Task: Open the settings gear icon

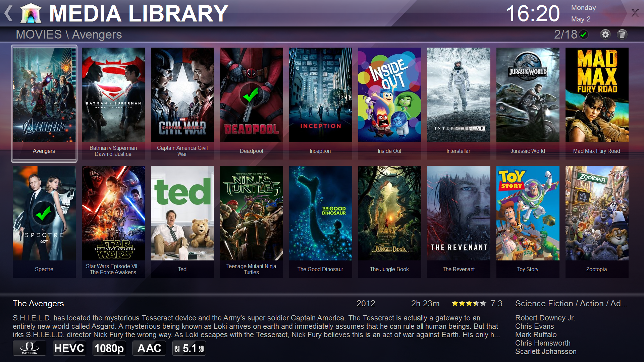Action: pos(605,35)
